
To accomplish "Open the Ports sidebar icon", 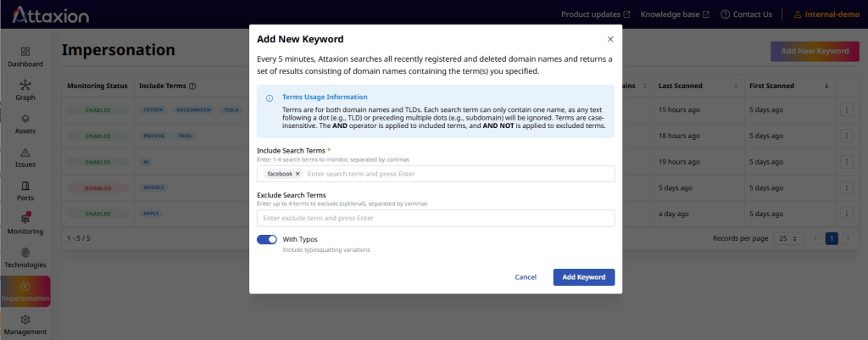I will [25, 186].
